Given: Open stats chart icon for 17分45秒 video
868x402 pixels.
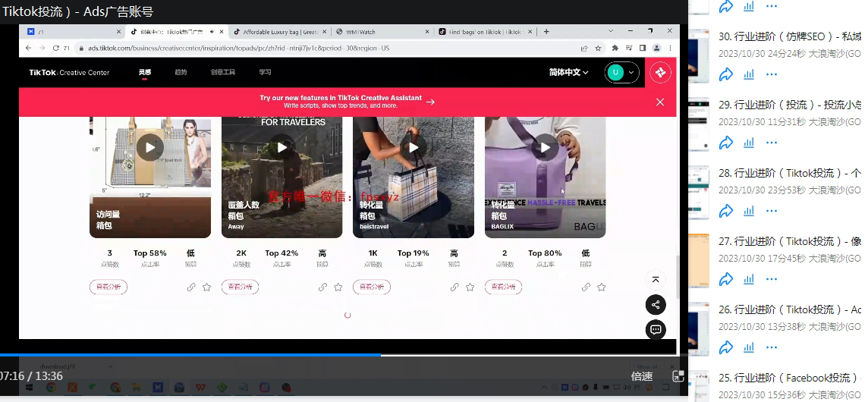Looking at the screenshot, I should (x=749, y=279).
